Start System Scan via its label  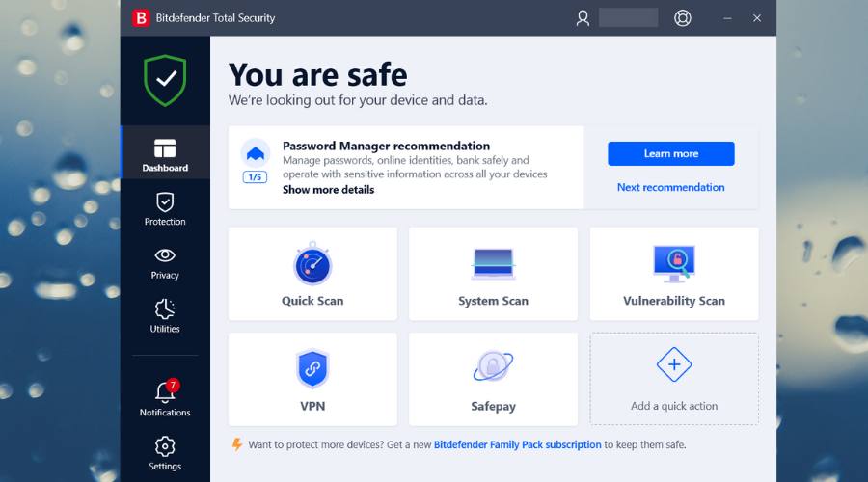point(493,301)
